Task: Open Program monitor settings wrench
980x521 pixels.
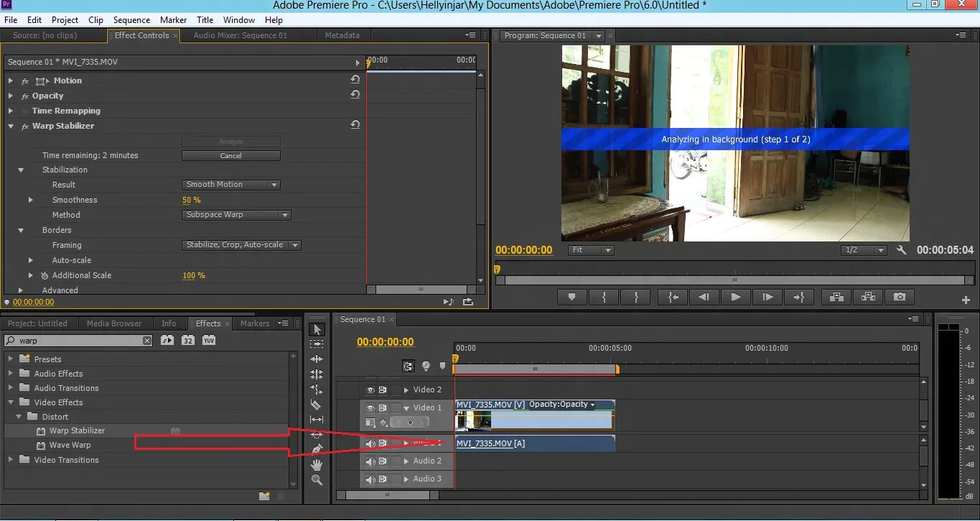Action: point(902,250)
